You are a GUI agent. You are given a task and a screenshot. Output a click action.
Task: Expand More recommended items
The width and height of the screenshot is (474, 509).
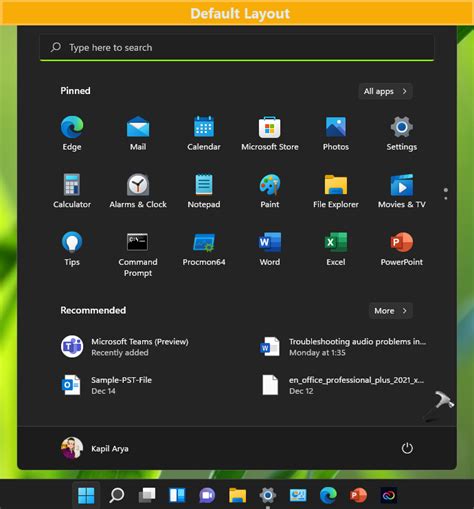pyautogui.click(x=391, y=311)
